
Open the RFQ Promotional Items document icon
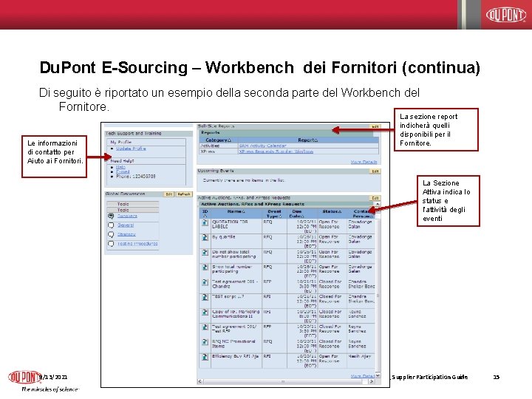pos(205,342)
